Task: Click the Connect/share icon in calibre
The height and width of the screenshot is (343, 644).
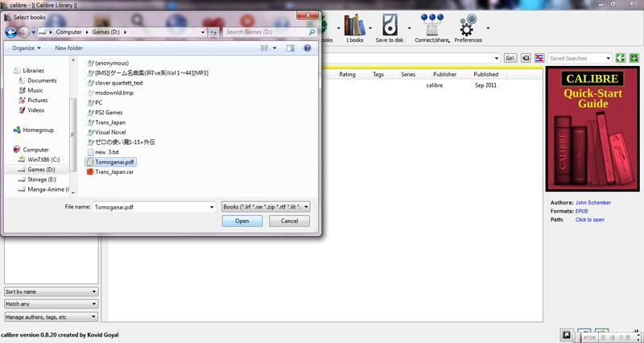Action: pyautogui.click(x=431, y=28)
